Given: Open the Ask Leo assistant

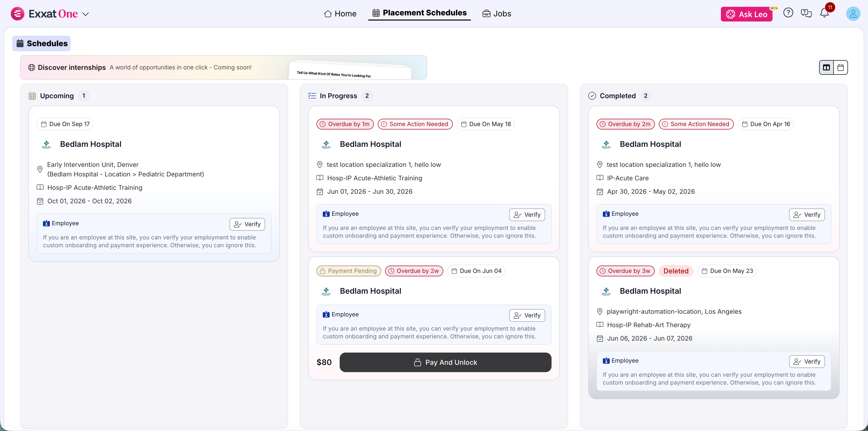Looking at the screenshot, I should click(x=746, y=14).
